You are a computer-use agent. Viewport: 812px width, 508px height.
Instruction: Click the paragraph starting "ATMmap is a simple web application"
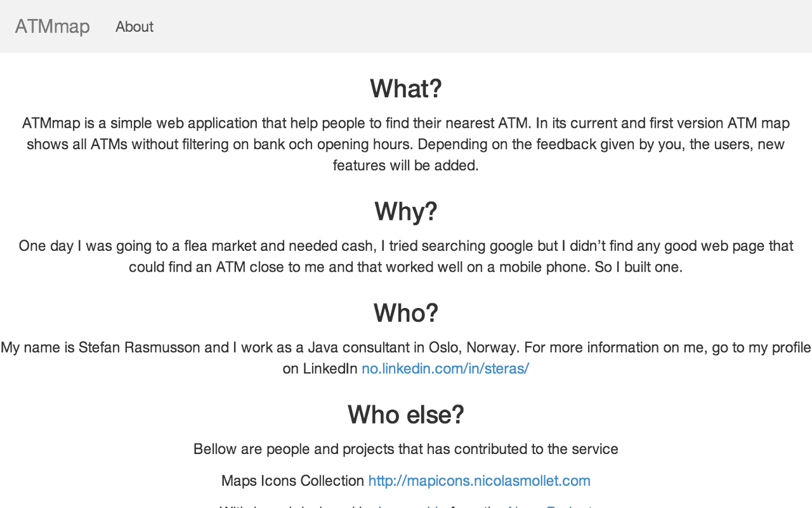(x=406, y=144)
